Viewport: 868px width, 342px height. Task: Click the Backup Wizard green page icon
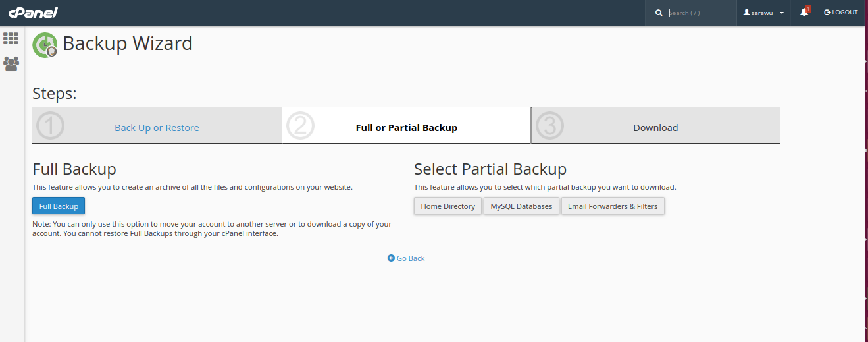(45, 45)
